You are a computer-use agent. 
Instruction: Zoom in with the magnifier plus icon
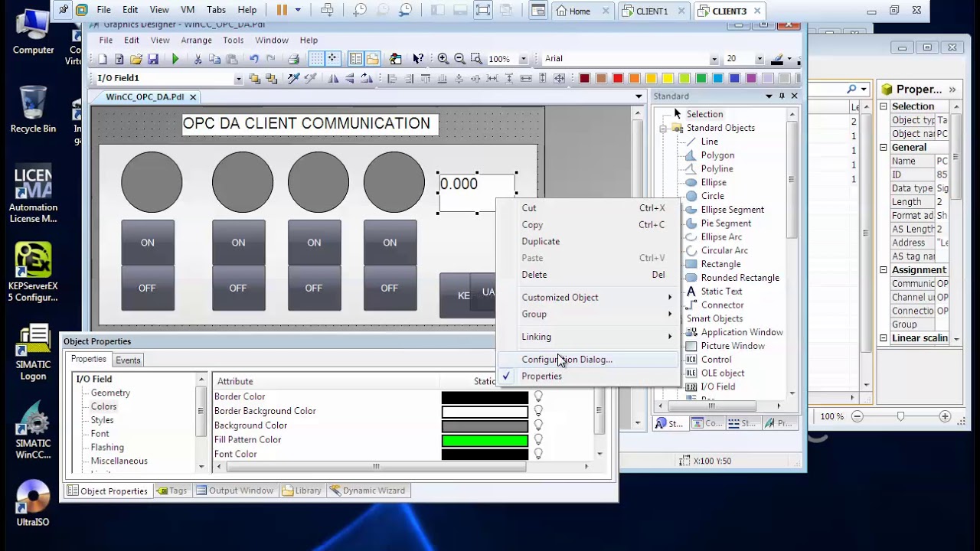443,59
